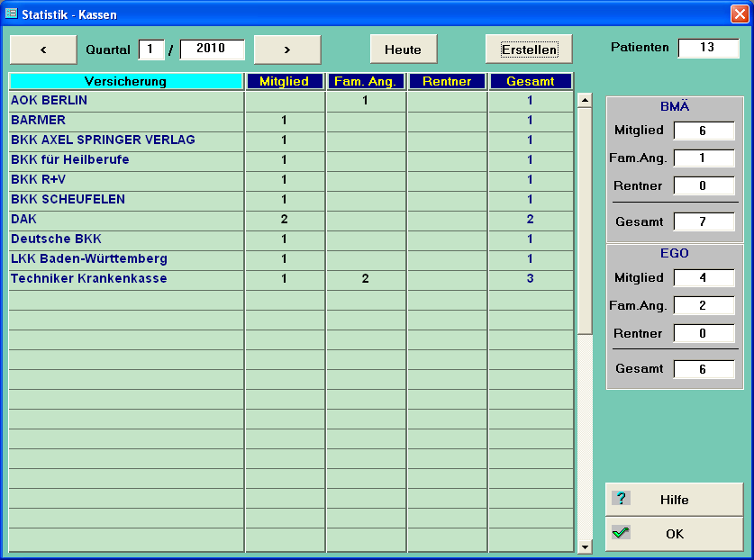This screenshot has height=560, width=754.
Task: Select the BKK R+V row
Action: [x=291, y=179]
